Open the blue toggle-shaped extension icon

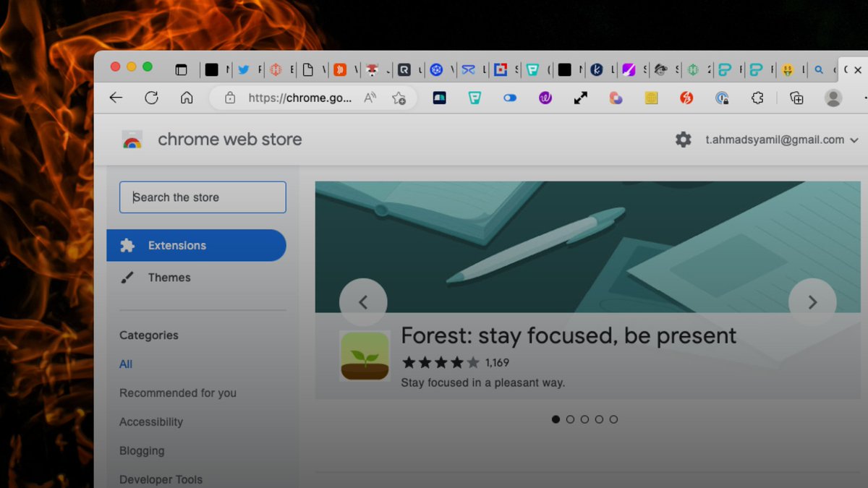click(x=510, y=98)
